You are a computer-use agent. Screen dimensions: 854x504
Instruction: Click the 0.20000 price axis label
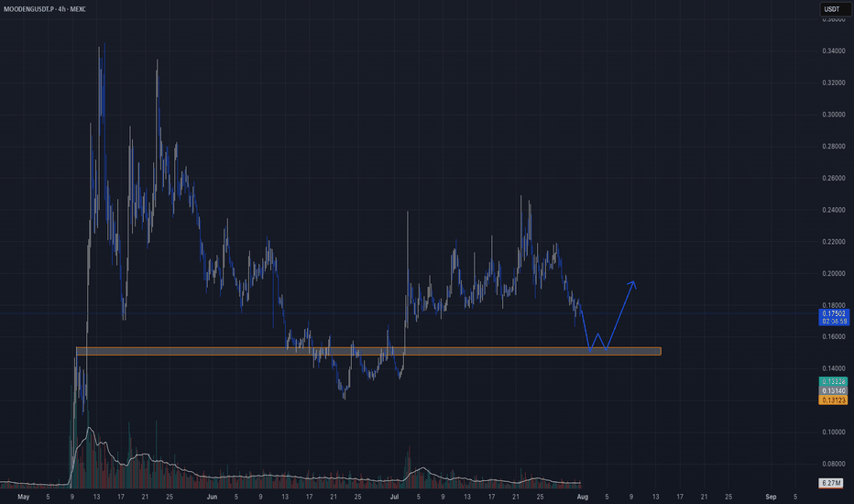pos(834,273)
